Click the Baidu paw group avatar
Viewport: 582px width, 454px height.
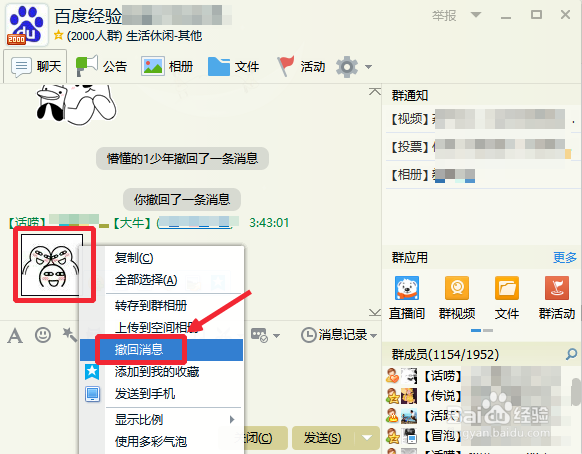pos(27,25)
